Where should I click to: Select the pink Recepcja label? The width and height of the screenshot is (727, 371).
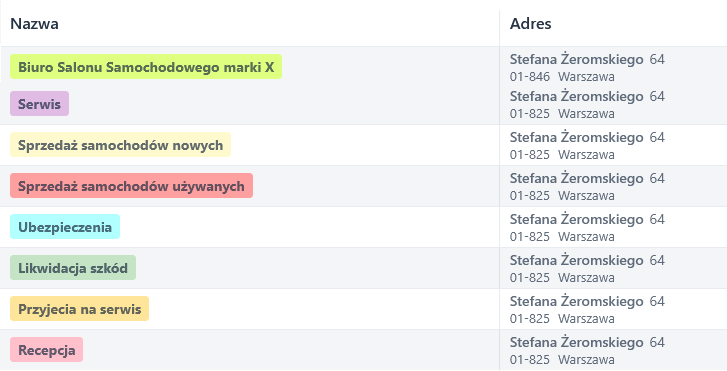pos(46,349)
